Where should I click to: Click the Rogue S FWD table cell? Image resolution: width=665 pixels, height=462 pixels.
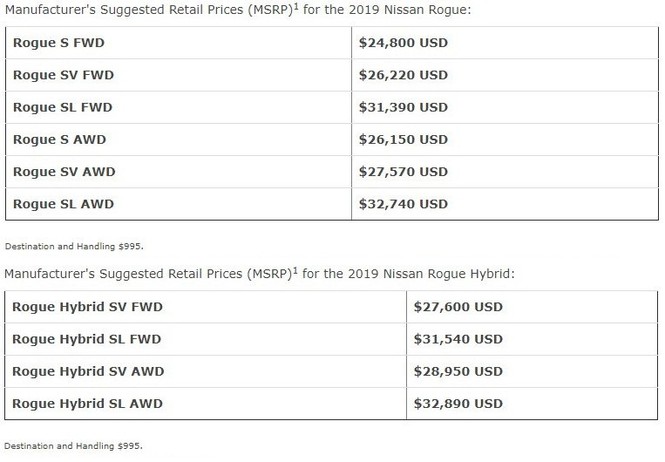179,43
